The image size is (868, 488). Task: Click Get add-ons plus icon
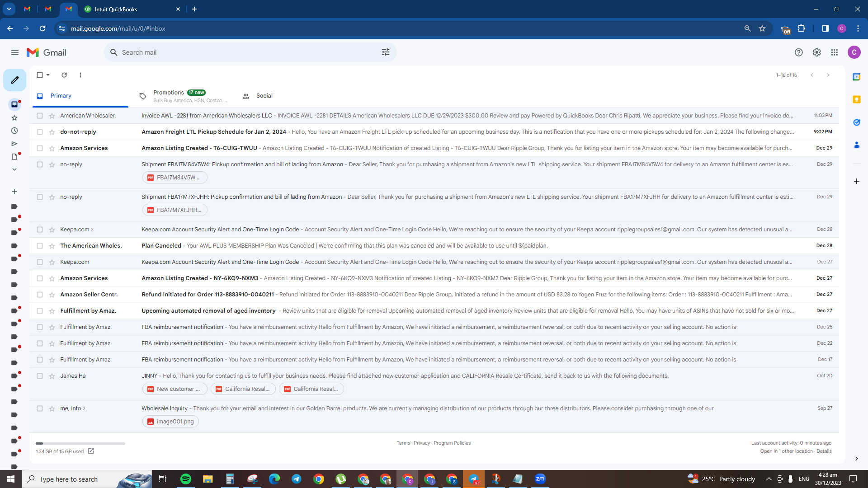pyautogui.click(x=856, y=181)
